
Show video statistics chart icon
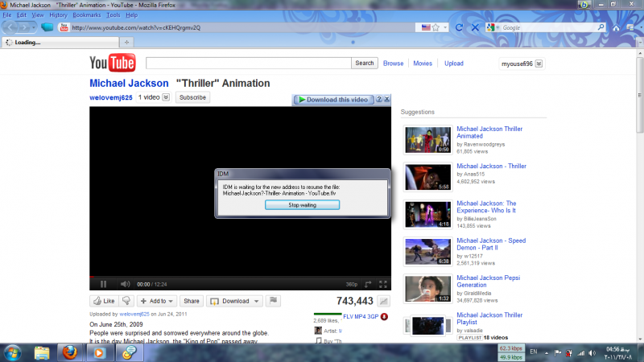coord(384,301)
